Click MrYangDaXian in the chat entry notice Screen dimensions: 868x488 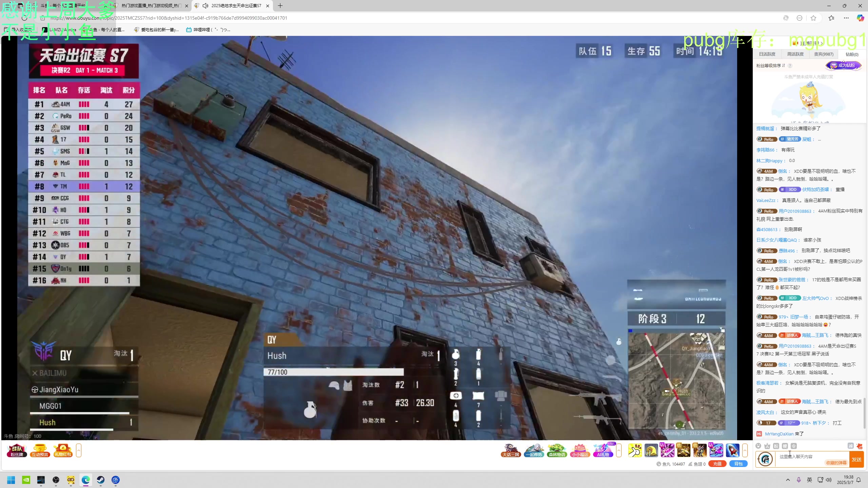click(779, 434)
